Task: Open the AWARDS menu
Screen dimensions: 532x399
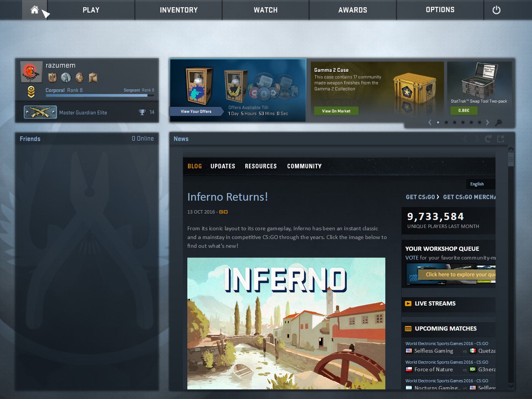Action: pos(353,10)
